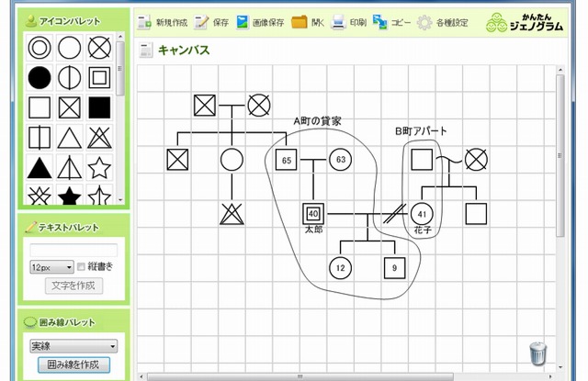This screenshot has height=381, width=588.
Task: Select the outlined star palette icon
Action: point(99,168)
